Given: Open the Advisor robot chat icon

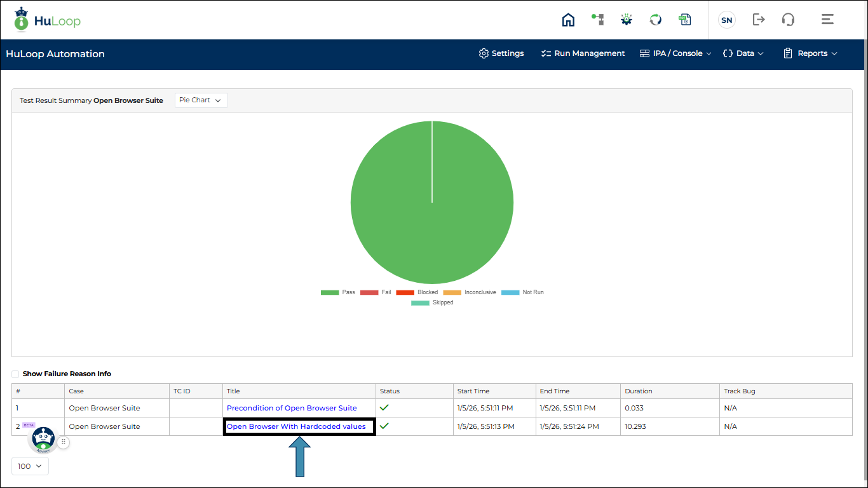Looking at the screenshot, I should point(43,438).
